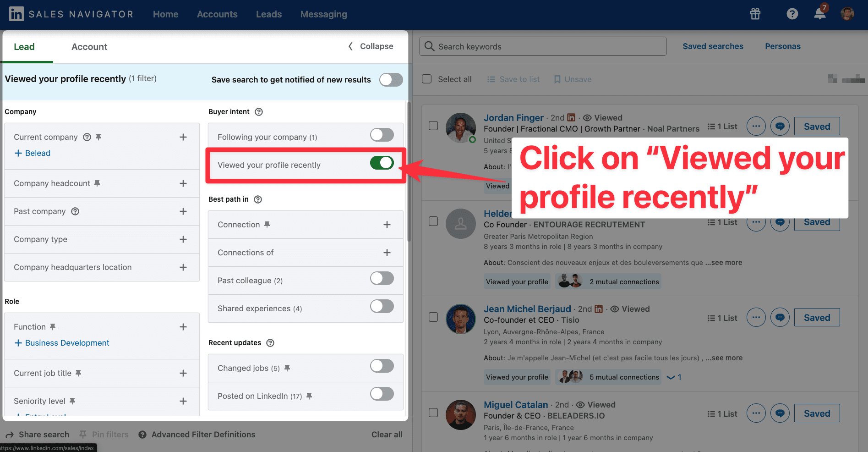Pin the Current company filter
The image size is (868, 452).
tap(98, 137)
